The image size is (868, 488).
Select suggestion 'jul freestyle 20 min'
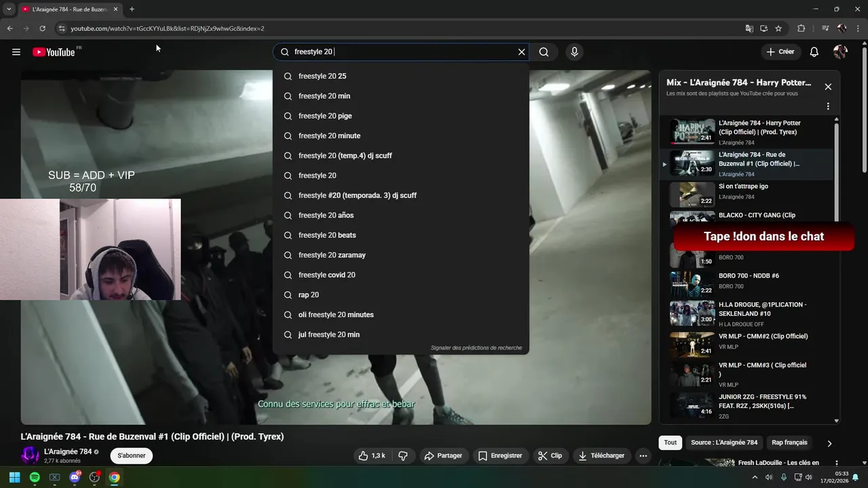(x=401, y=335)
